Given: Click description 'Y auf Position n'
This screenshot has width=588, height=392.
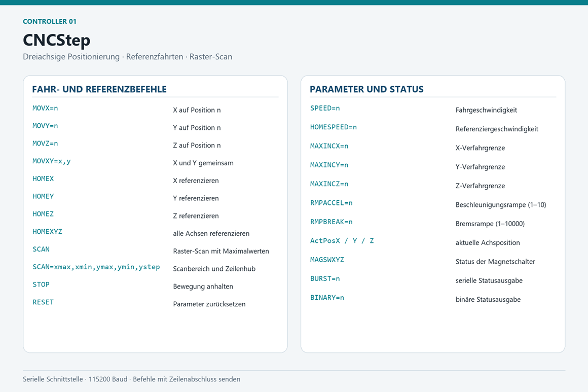Looking at the screenshot, I should pos(197,128).
